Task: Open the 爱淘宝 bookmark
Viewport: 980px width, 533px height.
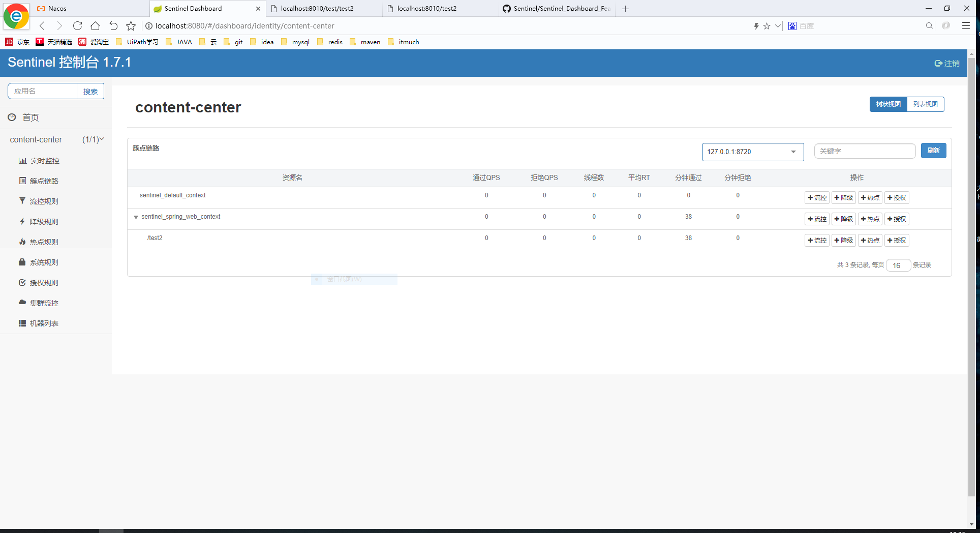Action: click(94, 42)
